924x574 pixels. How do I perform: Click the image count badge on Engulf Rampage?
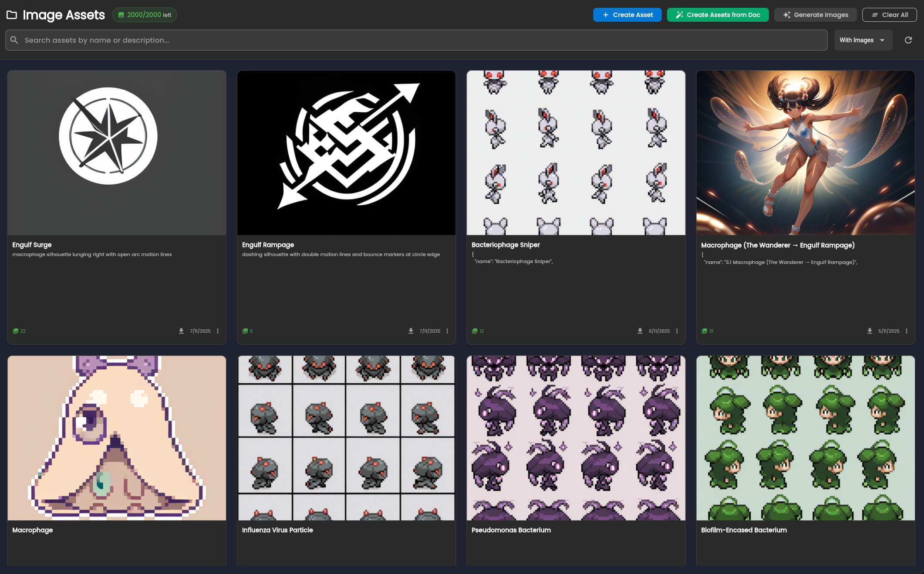[x=247, y=331]
